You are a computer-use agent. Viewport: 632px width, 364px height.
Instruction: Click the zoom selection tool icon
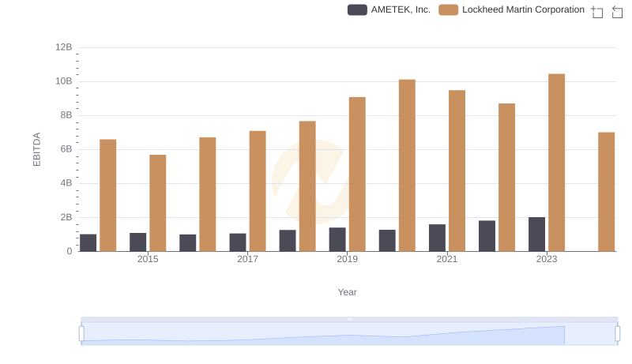coord(597,12)
